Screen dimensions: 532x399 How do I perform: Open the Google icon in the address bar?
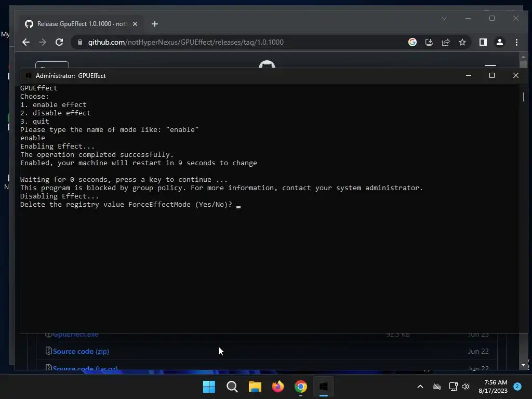point(412,42)
